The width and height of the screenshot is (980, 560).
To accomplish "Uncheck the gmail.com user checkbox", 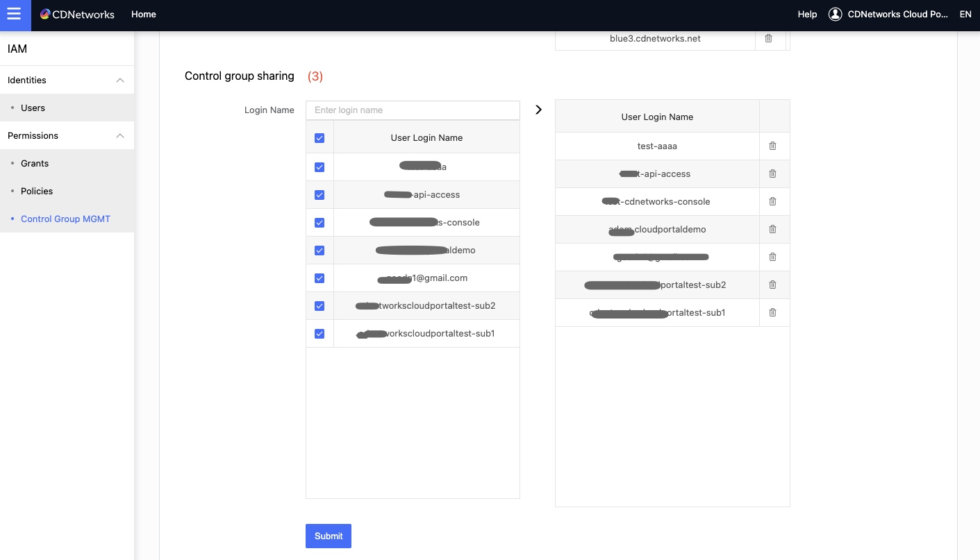I will tap(319, 278).
